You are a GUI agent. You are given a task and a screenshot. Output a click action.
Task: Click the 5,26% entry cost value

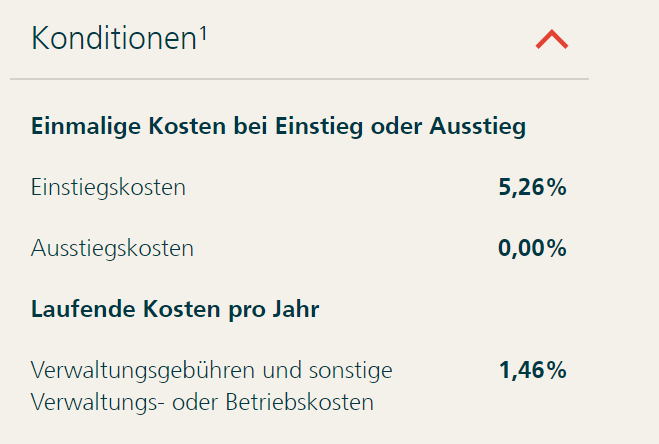[532, 187]
